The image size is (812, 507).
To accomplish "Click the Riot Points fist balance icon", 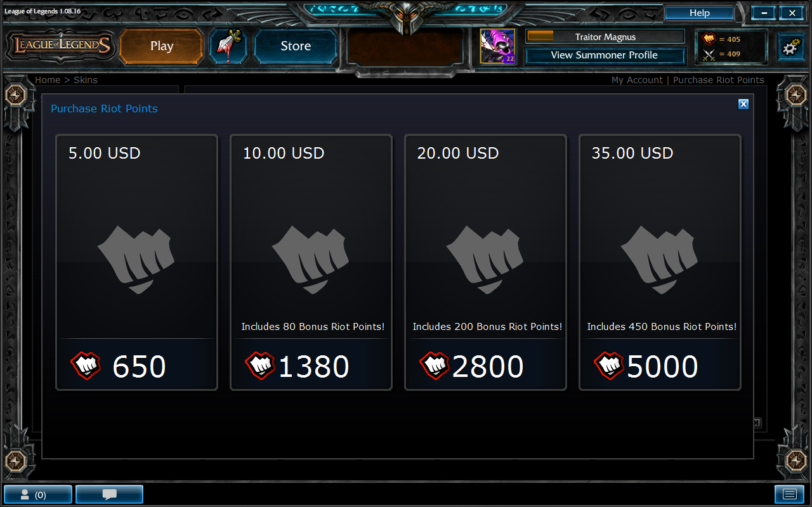I will point(709,39).
